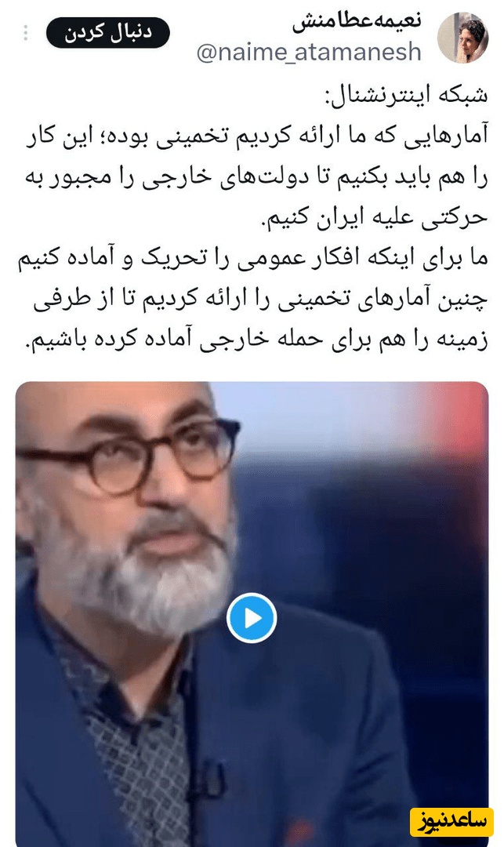Select the display name نعیمه عطامنش
This screenshot has height=847, width=504.
(x=357, y=22)
